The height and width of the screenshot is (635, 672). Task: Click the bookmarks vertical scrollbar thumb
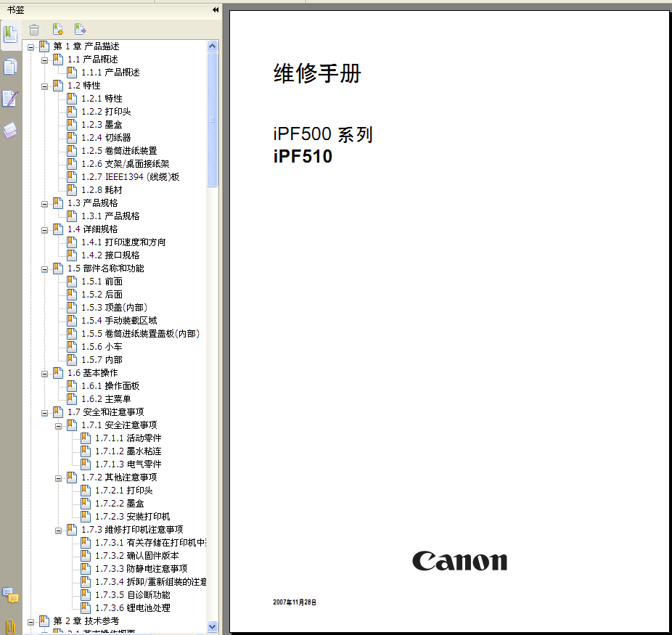[x=212, y=120]
